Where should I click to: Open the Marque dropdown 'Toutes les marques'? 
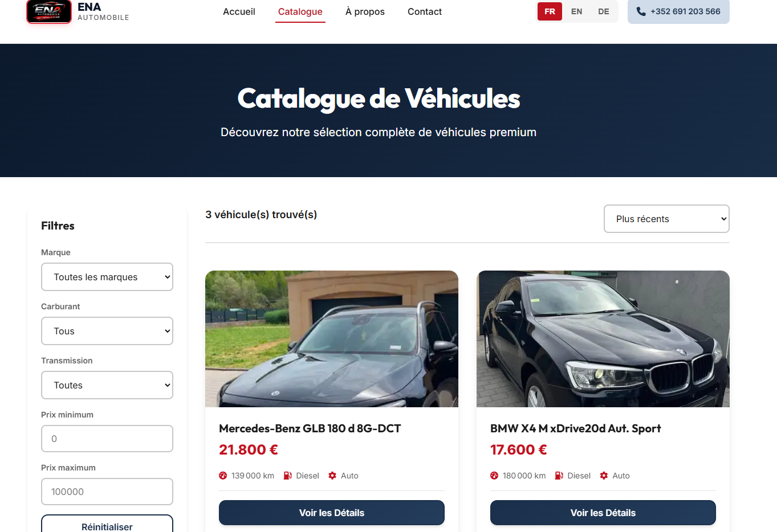[x=107, y=277]
